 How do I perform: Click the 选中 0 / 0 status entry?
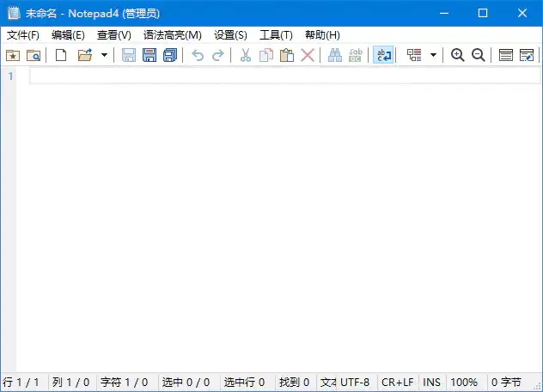pos(186,383)
